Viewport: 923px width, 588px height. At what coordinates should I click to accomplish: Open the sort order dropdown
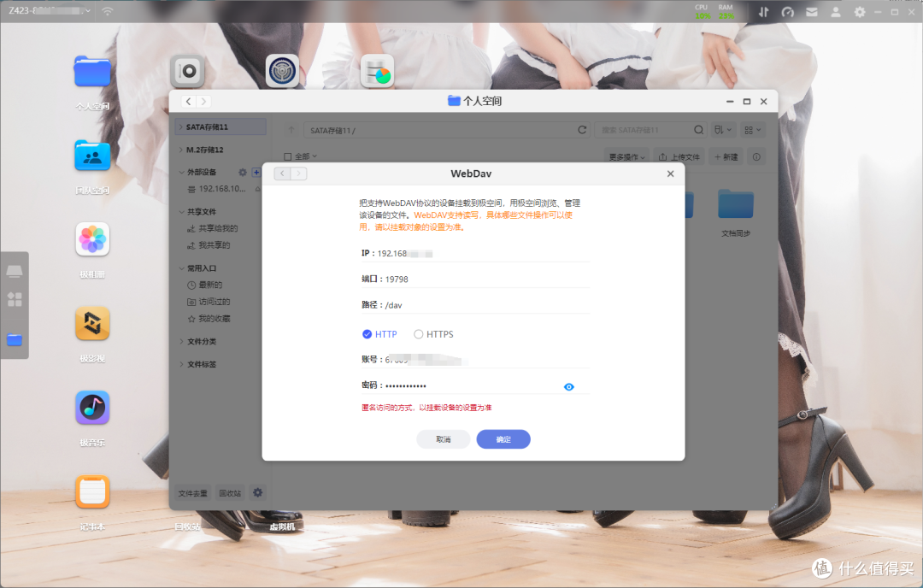coord(724,130)
